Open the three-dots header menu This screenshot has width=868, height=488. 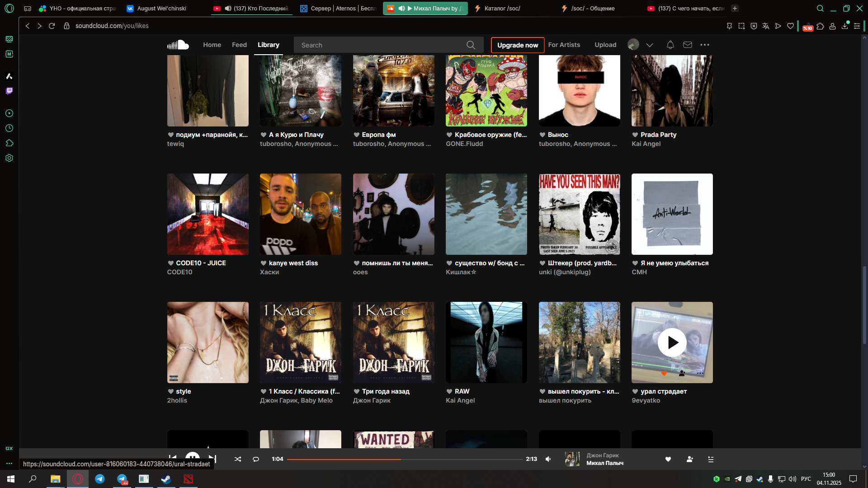click(x=705, y=45)
